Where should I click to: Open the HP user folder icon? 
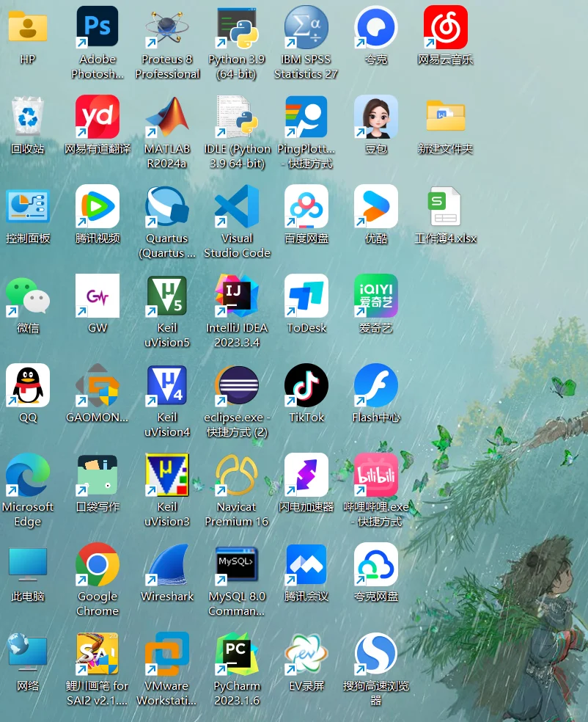pyautogui.click(x=28, y=28)
